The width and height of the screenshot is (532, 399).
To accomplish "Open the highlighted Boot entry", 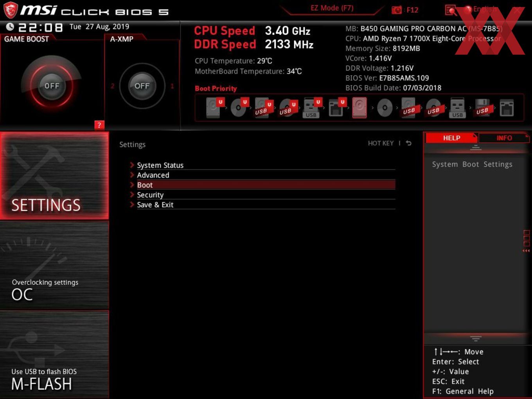I will pos(262,185).
